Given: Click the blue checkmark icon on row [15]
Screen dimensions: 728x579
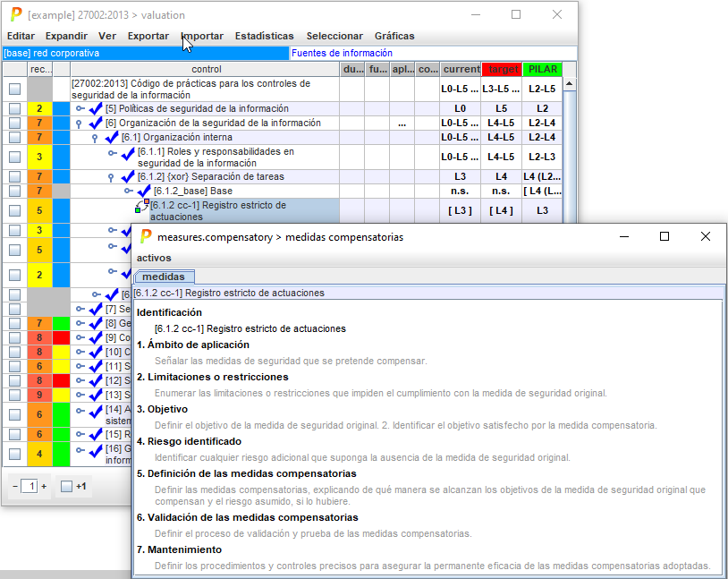Looking at the screenshot, I should pyautogui.click(x=96, y=434).
